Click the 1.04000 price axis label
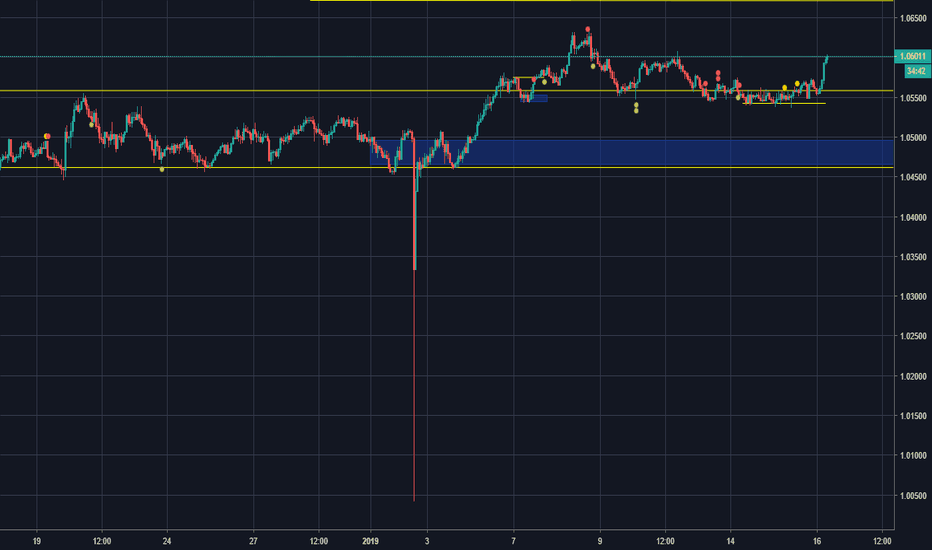The width and height of the screenshot is (932, 550). point(913,218)
